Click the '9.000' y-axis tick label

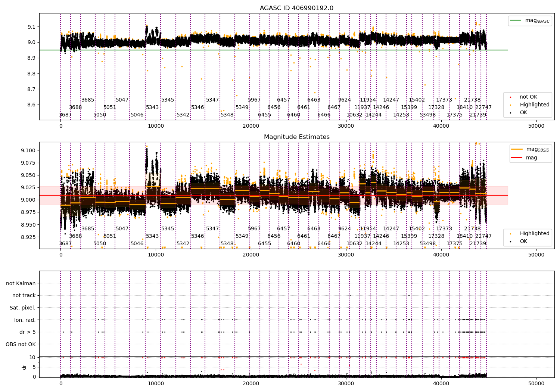click(x=28, y=200)
